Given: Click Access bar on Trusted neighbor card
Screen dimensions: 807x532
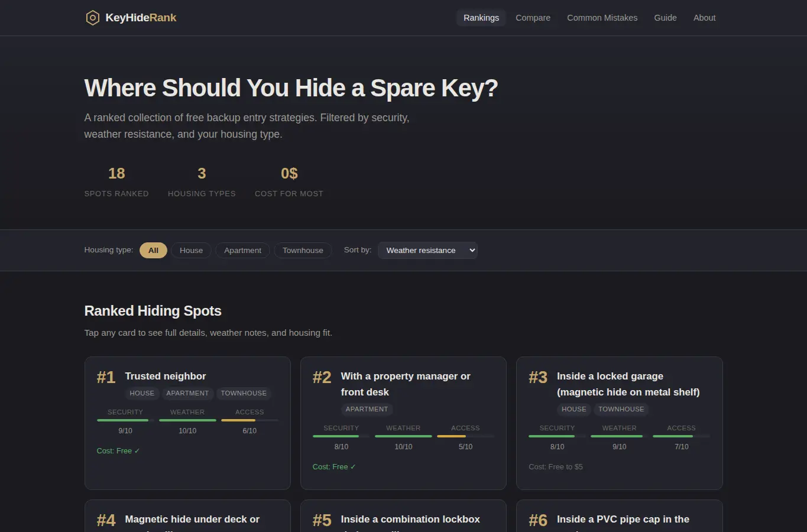Looking at the screenshot, I should click(249, 420).
